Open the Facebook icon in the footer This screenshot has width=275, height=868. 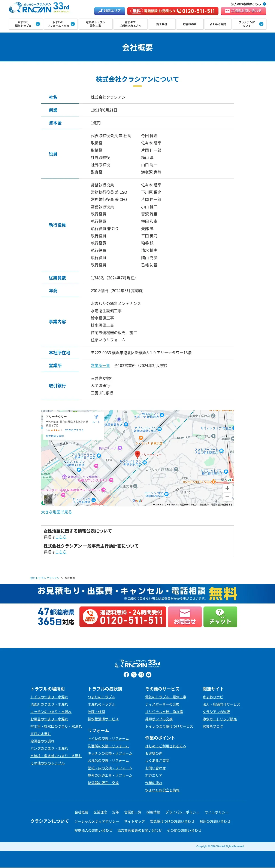[126, 675]
